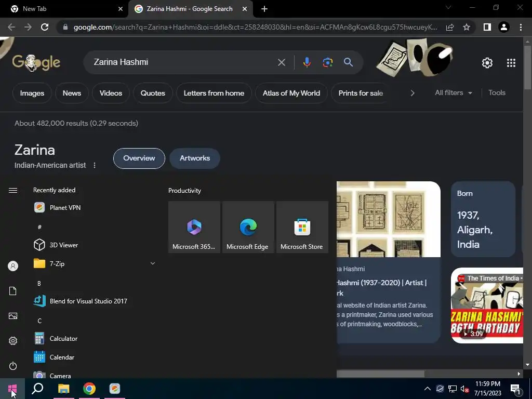
Task: Open File Explorer from taskbar
Action: [63, 389]
